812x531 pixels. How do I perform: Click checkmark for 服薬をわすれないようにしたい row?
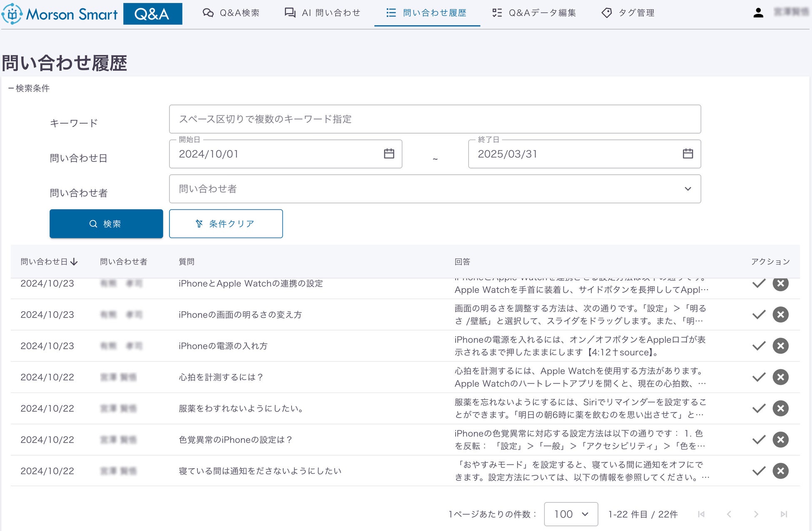759,408
